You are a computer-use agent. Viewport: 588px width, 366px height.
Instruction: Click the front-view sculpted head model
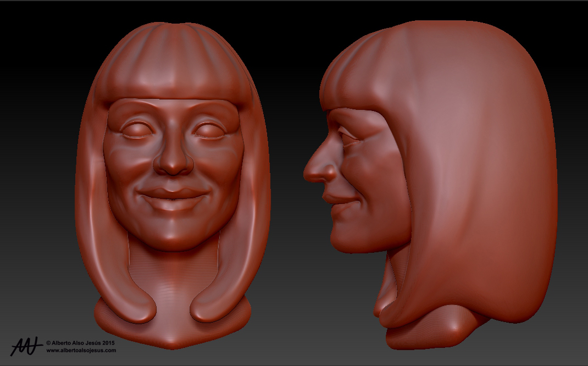tap(173, 186)
